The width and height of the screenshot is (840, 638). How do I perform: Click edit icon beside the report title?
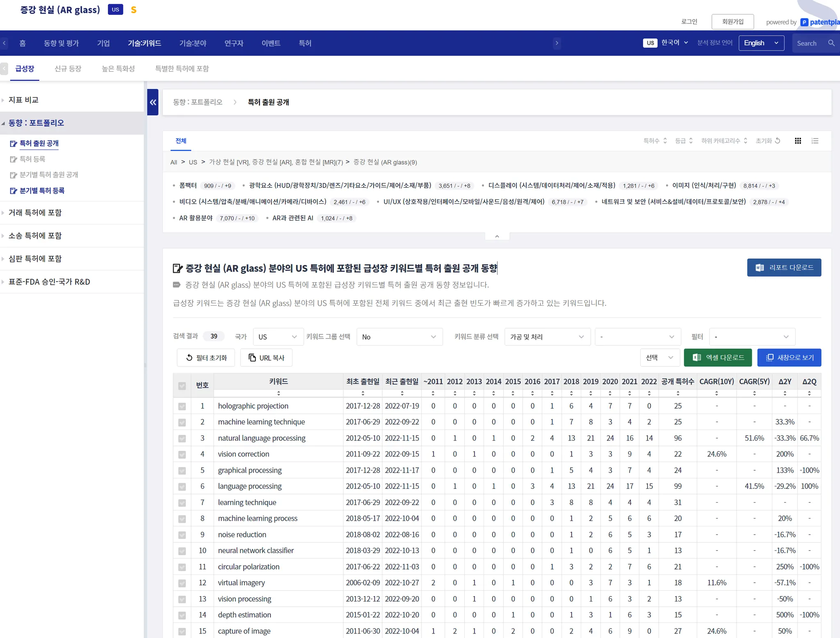point(178,268)
